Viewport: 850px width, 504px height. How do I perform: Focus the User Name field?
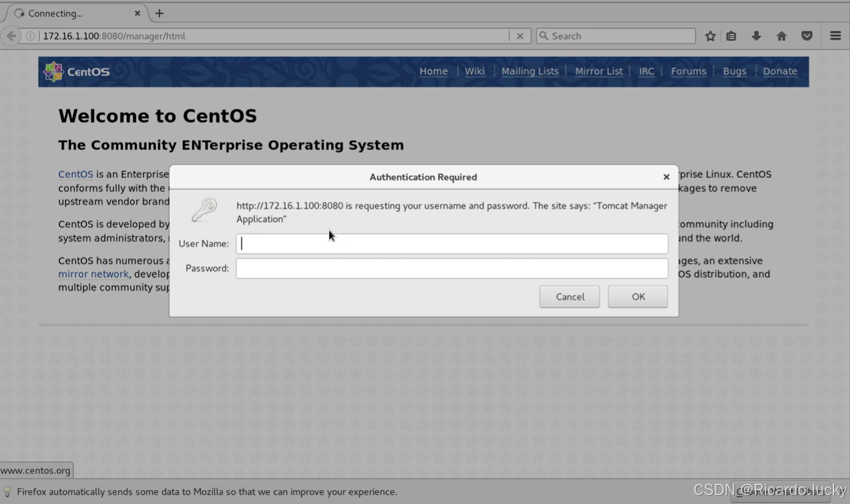(452, 243)
